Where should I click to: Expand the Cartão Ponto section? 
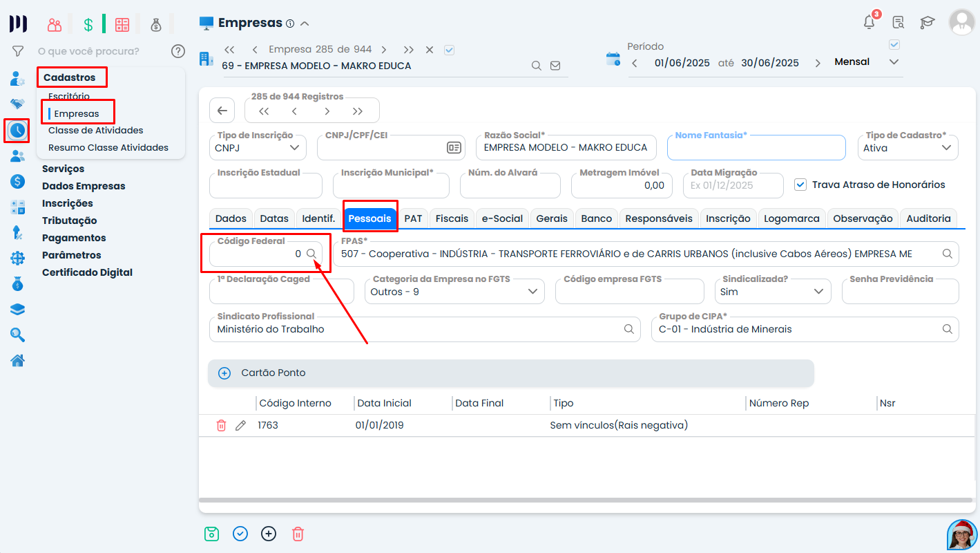point(224,373)
